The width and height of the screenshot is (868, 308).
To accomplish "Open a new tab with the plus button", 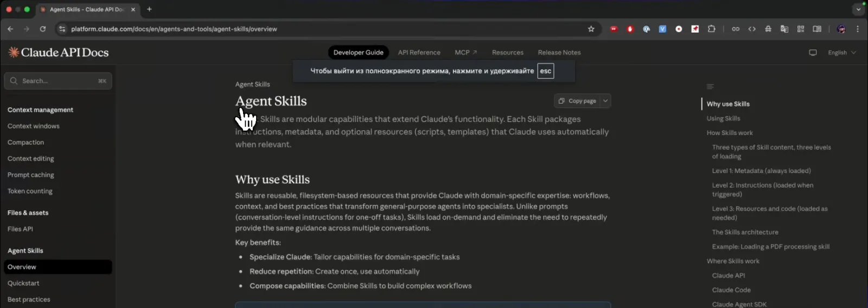I will (x=149, y=9).
